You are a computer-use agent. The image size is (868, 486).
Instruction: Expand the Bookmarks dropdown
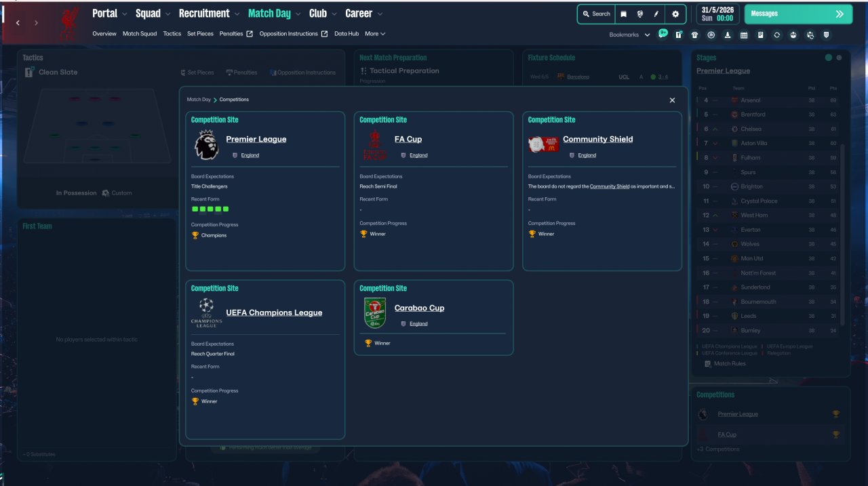coord(647,35)
